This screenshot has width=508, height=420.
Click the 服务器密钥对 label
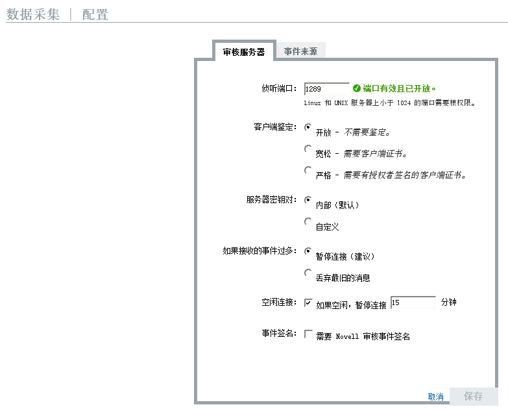click(x=271, y=200)
